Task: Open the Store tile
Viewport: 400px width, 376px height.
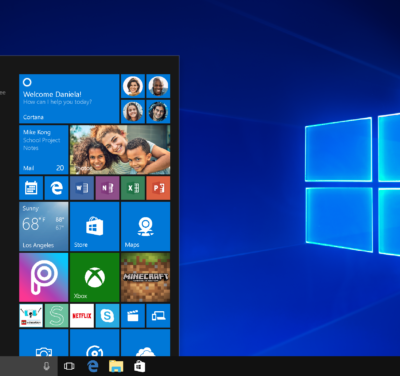Action: (95, 226)
